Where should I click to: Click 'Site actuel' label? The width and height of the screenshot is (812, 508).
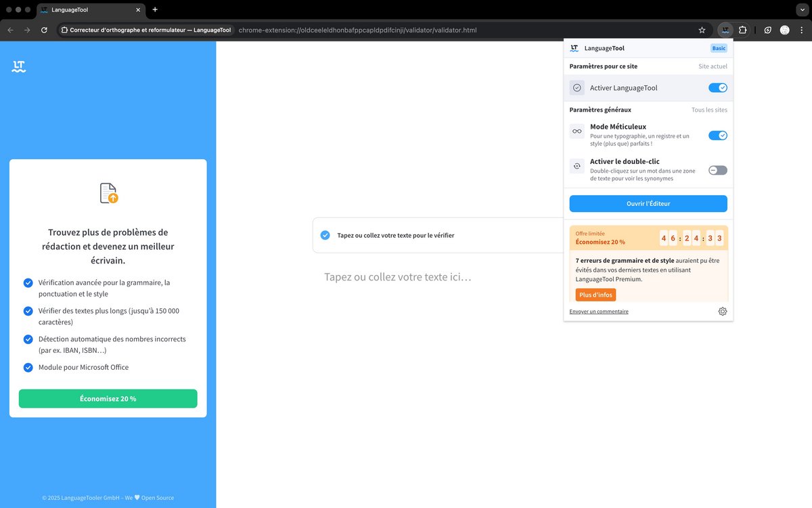point(713,66)
